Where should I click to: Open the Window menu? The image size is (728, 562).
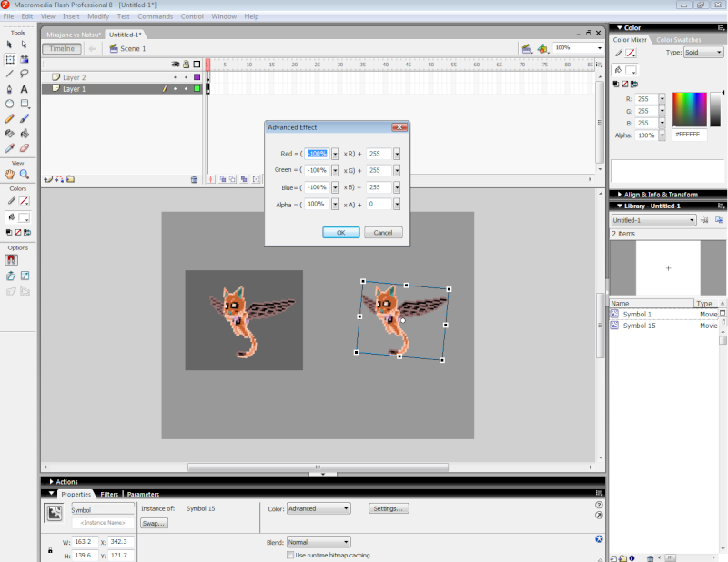224,16
